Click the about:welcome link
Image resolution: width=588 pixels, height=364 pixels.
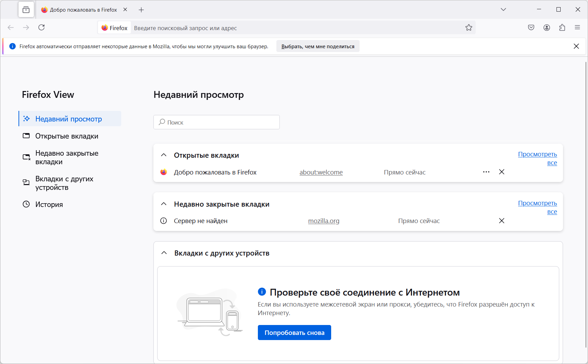click(x=321, y=172)
